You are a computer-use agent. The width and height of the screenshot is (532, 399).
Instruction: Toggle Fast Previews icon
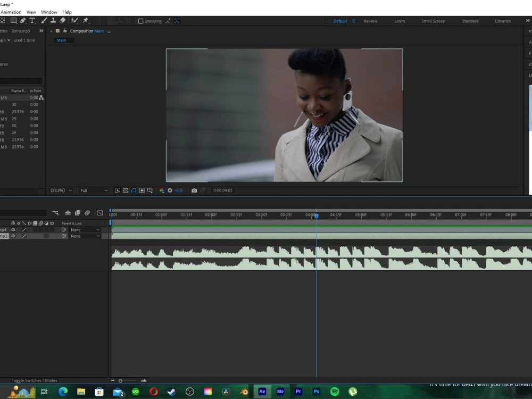[x=118, y=190]
